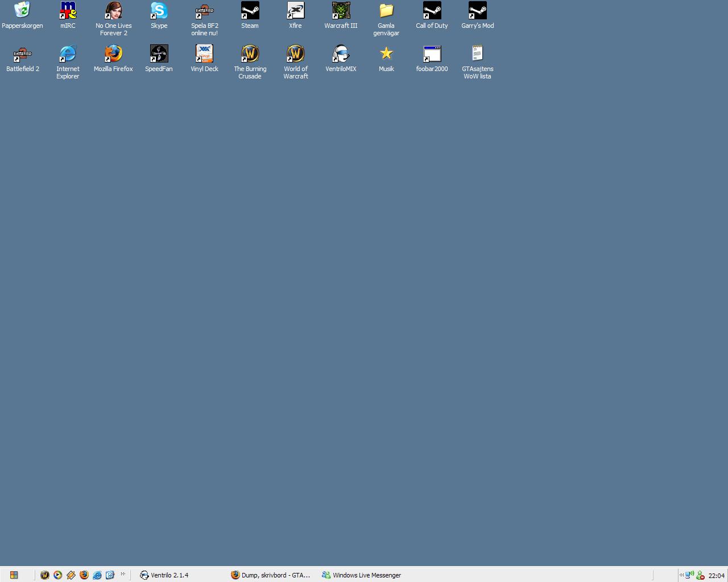Launch Firefox from quick launch bar
Image resolution: width=728 pixels, height=582 pixels.
click(84, 575)
